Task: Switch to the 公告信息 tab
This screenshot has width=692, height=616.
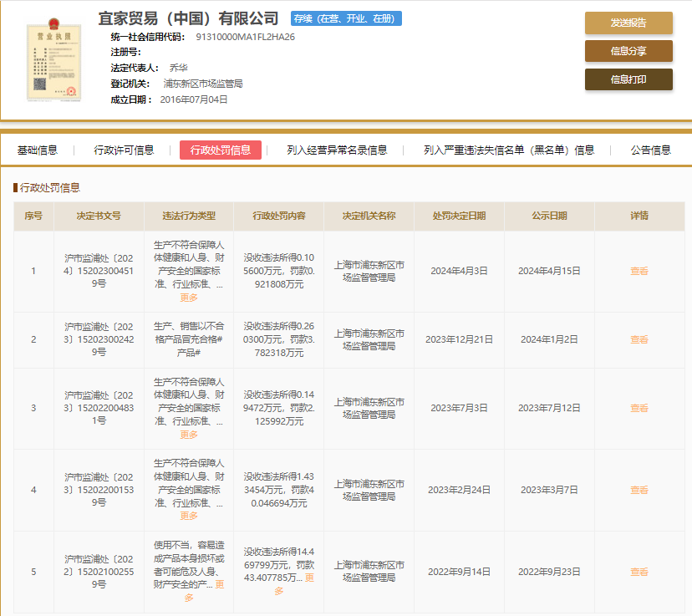Action: tap(650, 150)
